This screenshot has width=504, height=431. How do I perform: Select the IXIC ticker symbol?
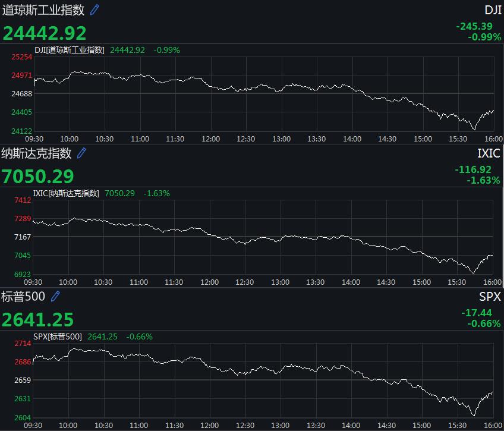pos(489,153)
